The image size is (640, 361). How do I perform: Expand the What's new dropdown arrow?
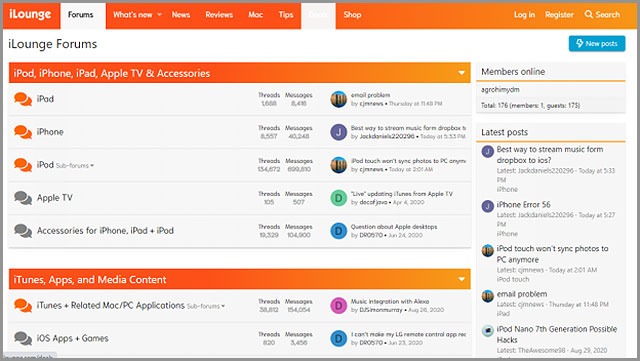pos(160,15)
